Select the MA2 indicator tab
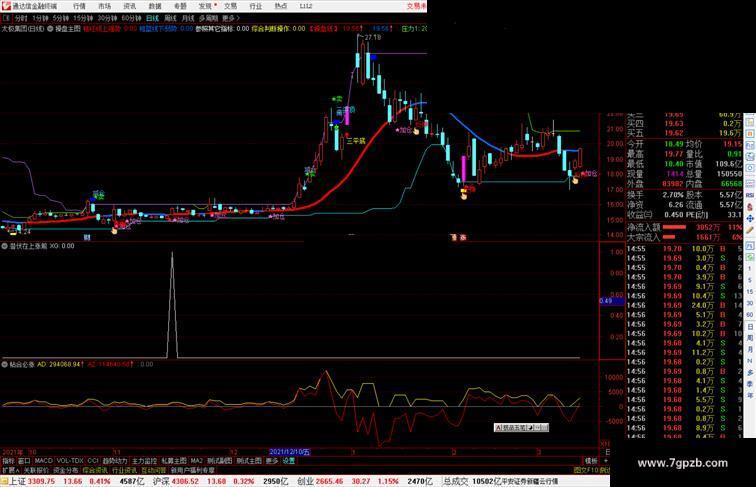This screenshot has height=487, width=756. (x=196, y=461)
